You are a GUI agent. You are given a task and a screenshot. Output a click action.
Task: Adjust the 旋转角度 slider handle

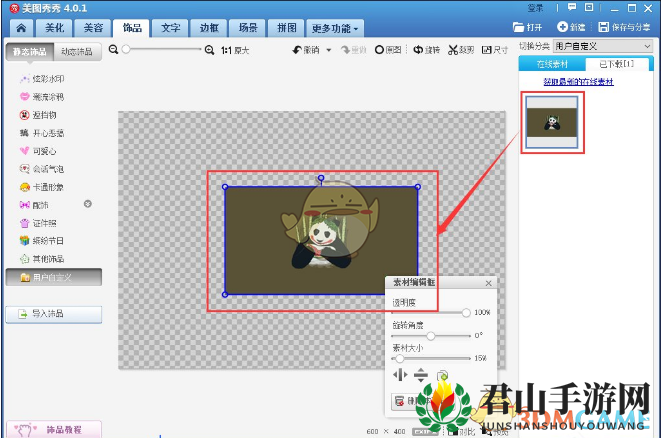(430, 336)
